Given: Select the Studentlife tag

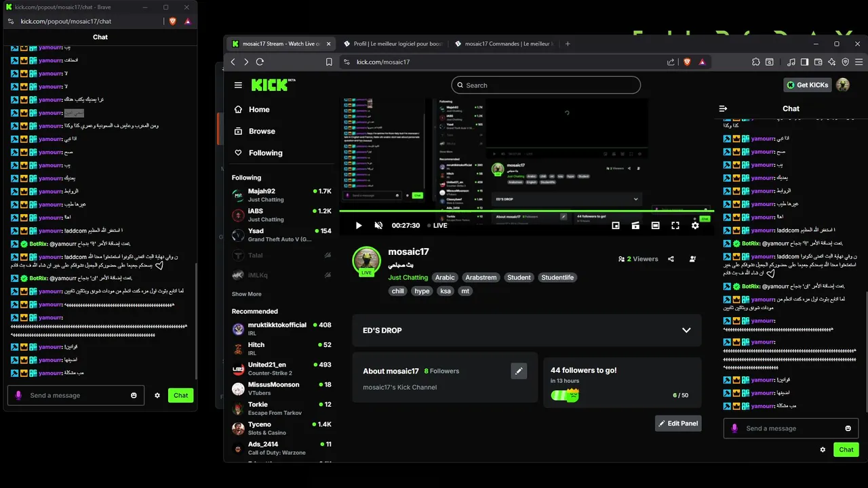Looking at the screenshot, I should pos(557,277).
